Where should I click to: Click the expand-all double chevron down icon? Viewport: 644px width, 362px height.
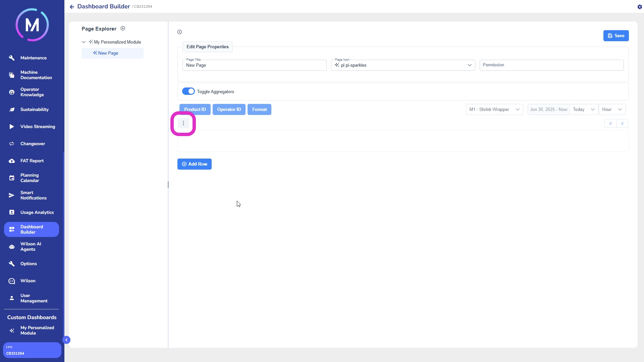click(622, 123)
